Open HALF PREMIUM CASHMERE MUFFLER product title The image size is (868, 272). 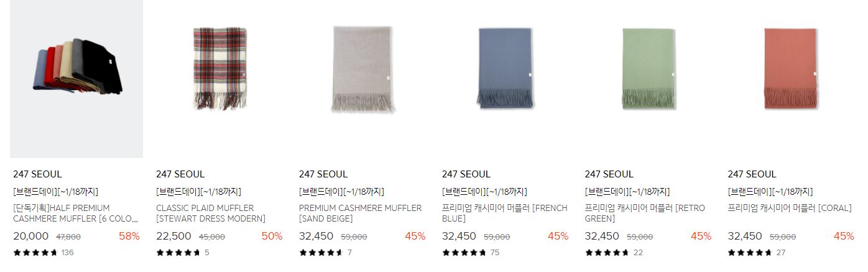(x=75, y=213)
